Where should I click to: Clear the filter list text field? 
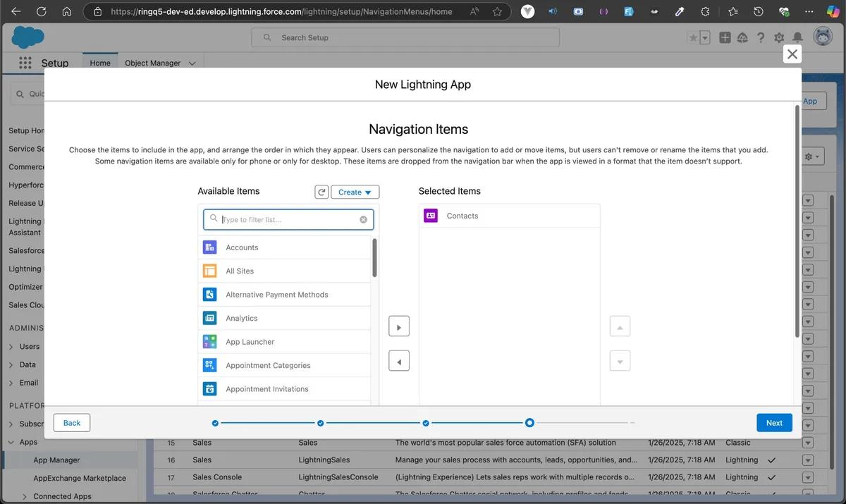click(x=364, y=219)
